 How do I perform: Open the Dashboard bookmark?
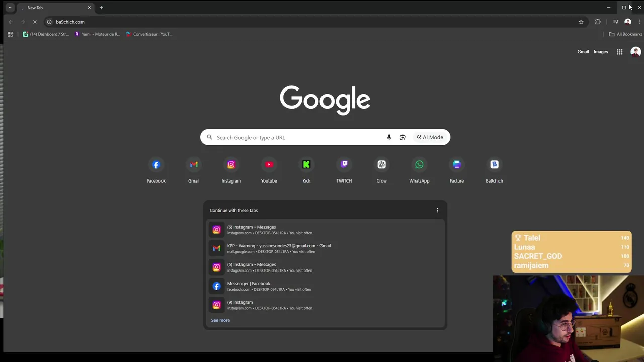[46, 34]
